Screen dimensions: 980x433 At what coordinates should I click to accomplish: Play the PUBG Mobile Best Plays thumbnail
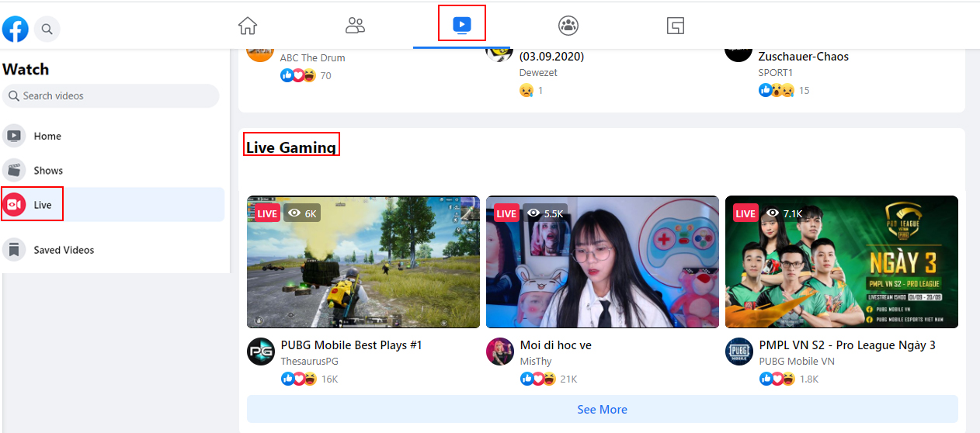363,262
